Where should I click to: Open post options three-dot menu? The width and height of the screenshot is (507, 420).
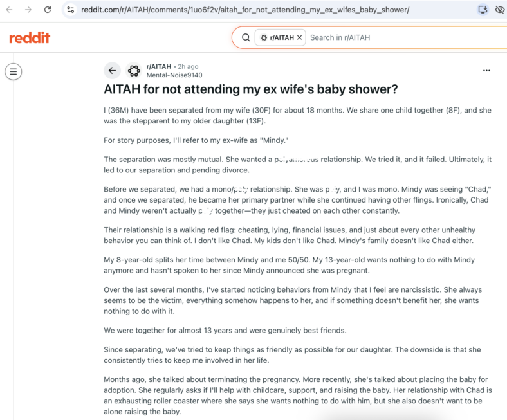(486, 71)
